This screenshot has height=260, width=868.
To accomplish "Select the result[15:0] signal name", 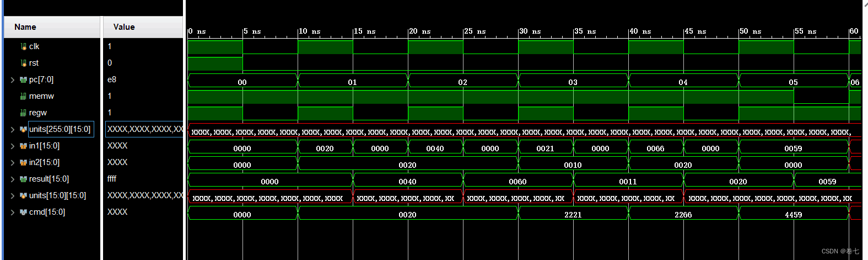I will [x=49, y=179].
